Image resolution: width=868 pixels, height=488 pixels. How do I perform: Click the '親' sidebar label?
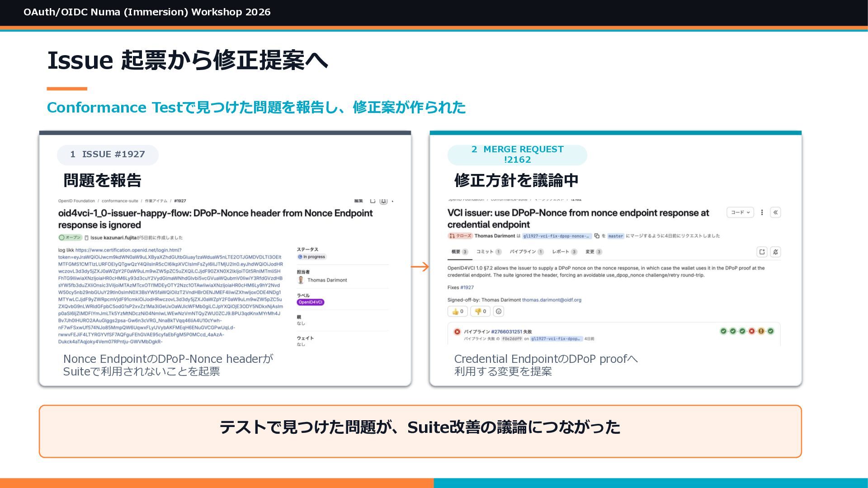(x=299, y=317)
